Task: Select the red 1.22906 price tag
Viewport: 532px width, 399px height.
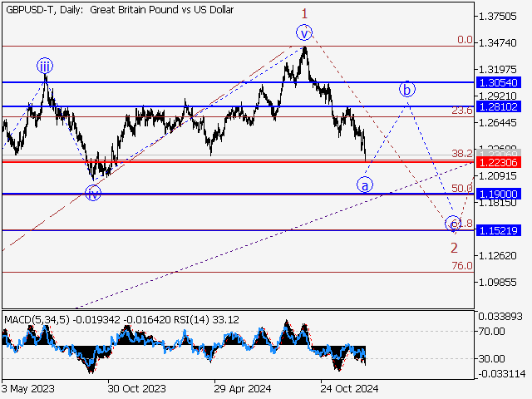Action: (499, 162)
